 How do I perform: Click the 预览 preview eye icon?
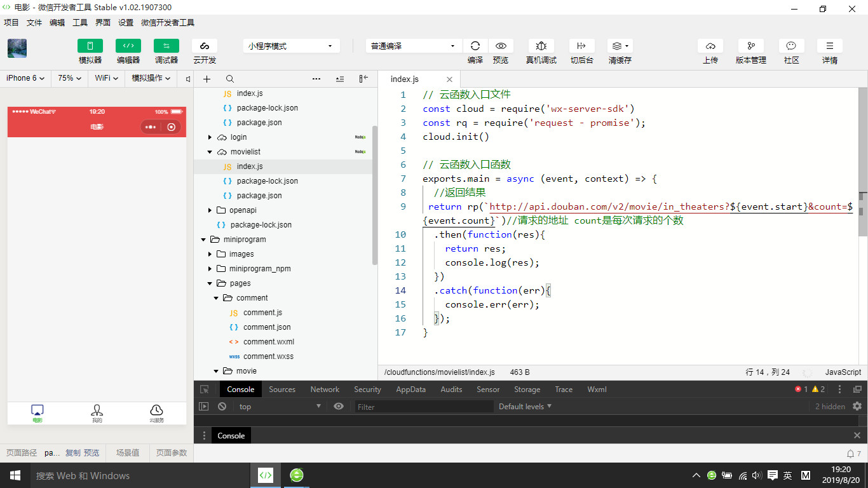(x=501, y=46)
